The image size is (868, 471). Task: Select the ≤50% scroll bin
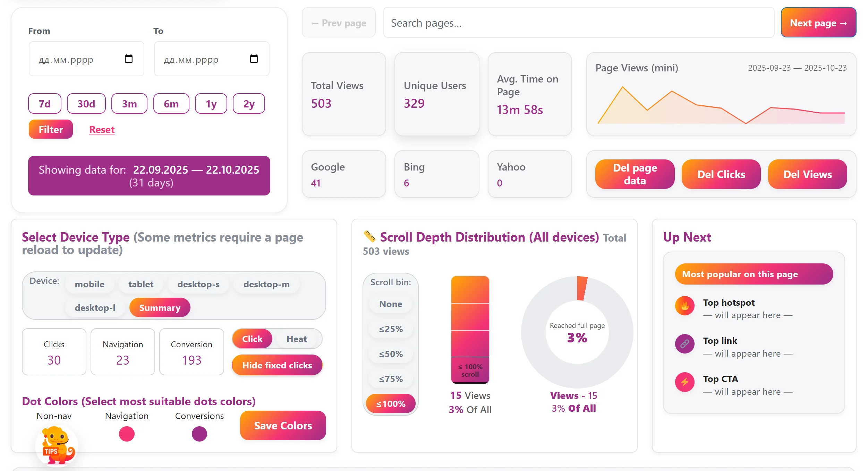[390, 354]
